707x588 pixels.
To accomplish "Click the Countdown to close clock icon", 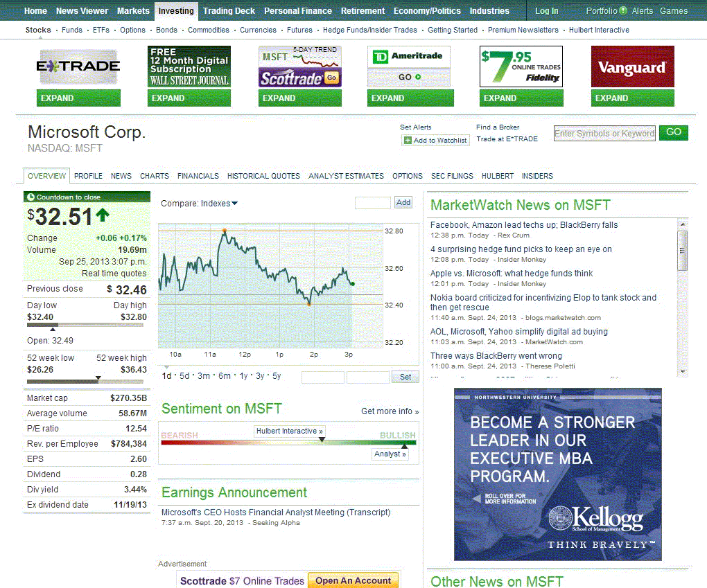I will pos(31,197).
